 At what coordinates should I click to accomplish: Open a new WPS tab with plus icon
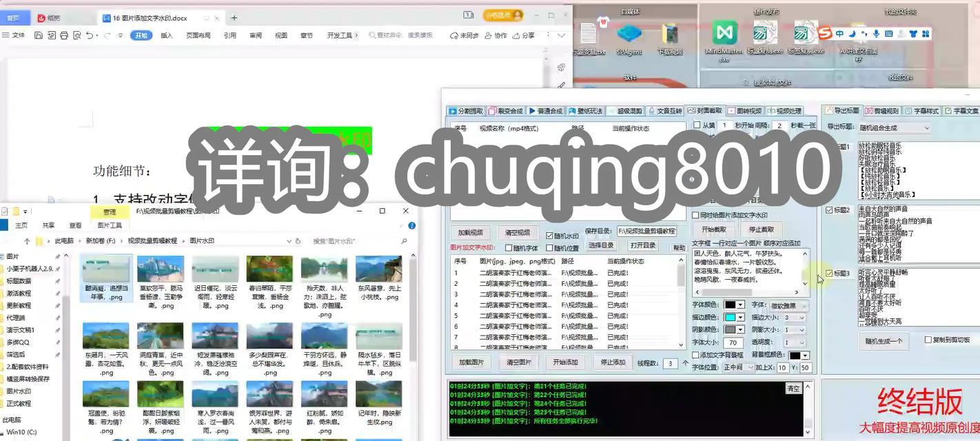(234, 18)
